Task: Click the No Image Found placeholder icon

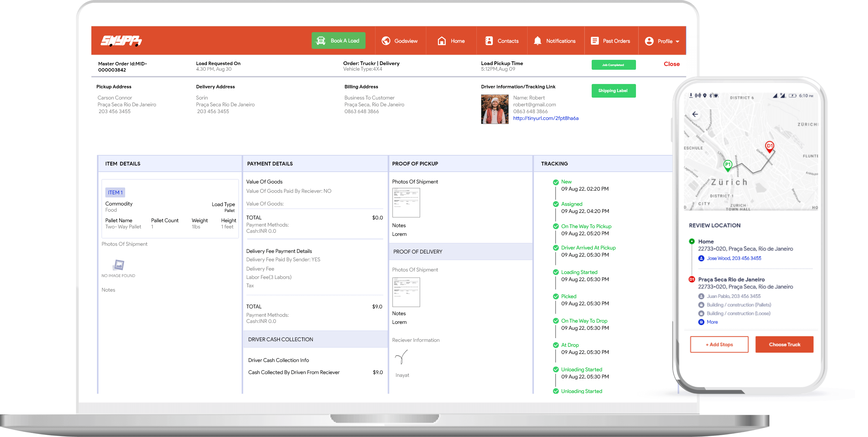Action: [118, 265]
